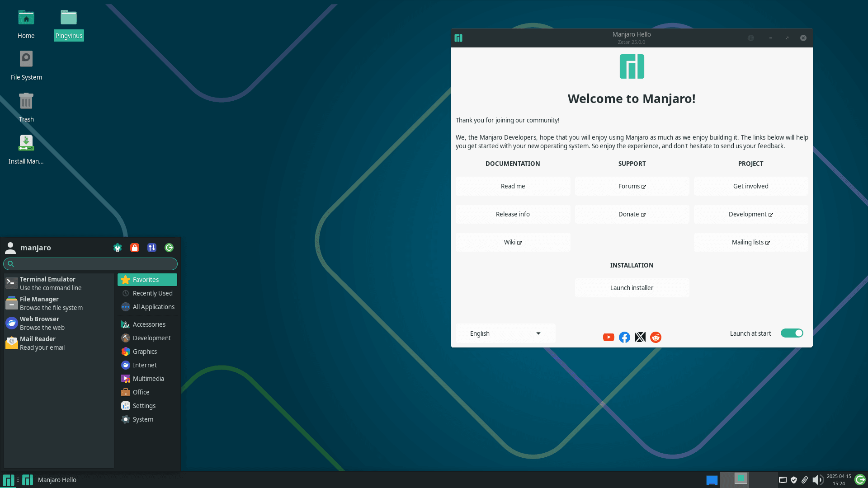
Task: Launch Terminal Emulator from favorites
Action: coord(59,284)
